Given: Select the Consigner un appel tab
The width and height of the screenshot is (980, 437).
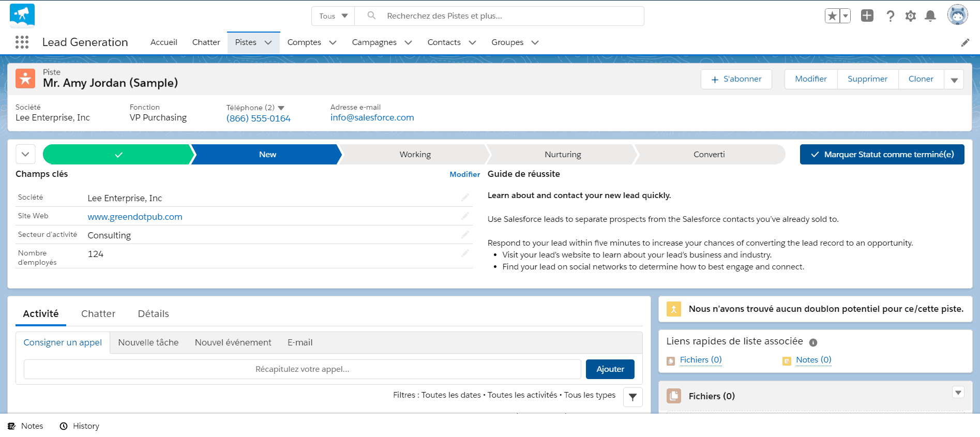Looking at the screenshot, I should (x=63, y=342).
